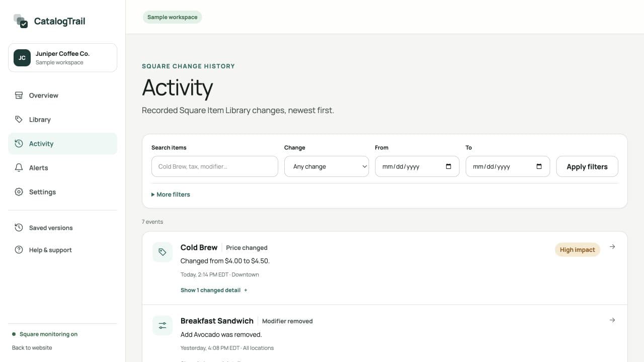Open the Alerts page
644x362 pixels.
62,168
